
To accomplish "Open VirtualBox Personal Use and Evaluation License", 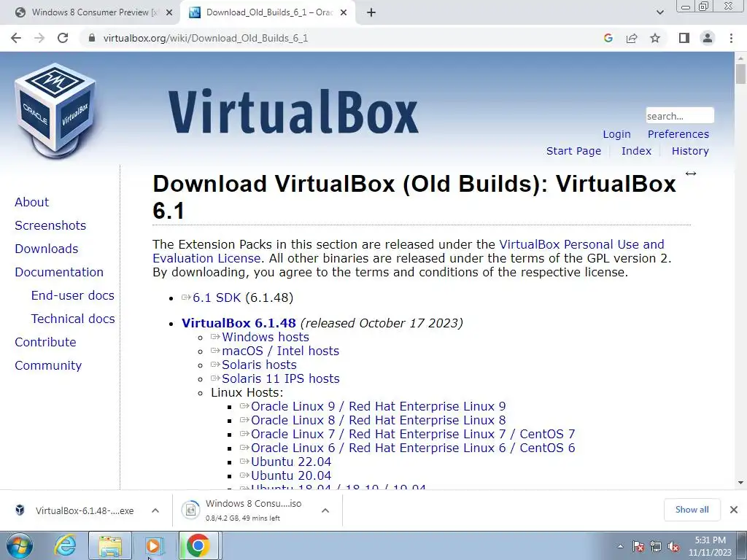I will click(x=409, y=251).
